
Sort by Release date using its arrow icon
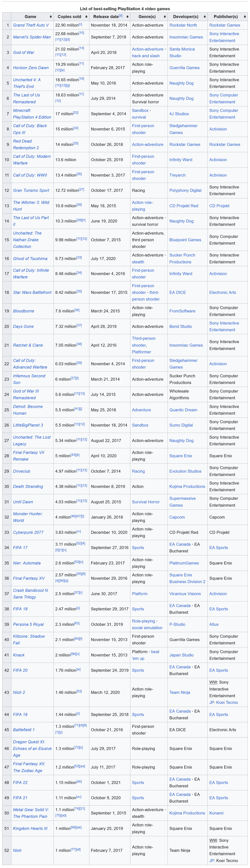(127, 17)
